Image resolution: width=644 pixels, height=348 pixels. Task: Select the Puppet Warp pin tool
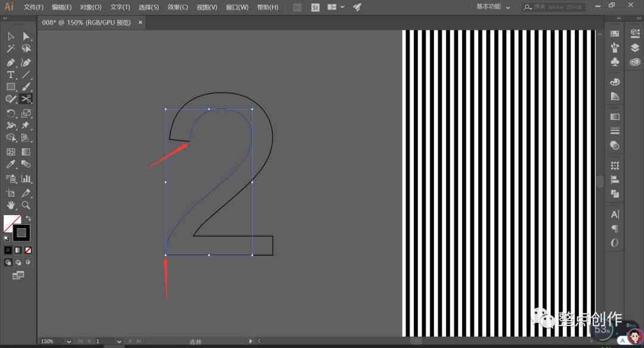click(26, 125)
